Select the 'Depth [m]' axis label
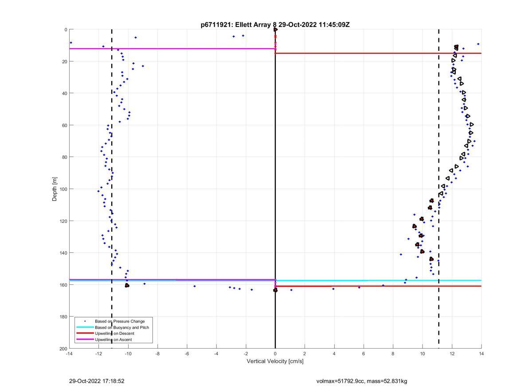The width and height of the screenshot is (532, 392). coord(55,189)
